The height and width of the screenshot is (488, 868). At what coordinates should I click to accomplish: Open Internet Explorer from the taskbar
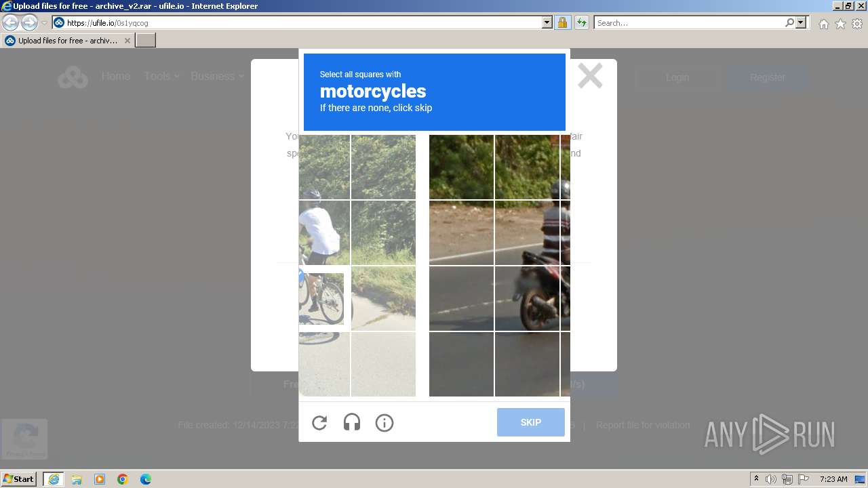click(53, 479)
